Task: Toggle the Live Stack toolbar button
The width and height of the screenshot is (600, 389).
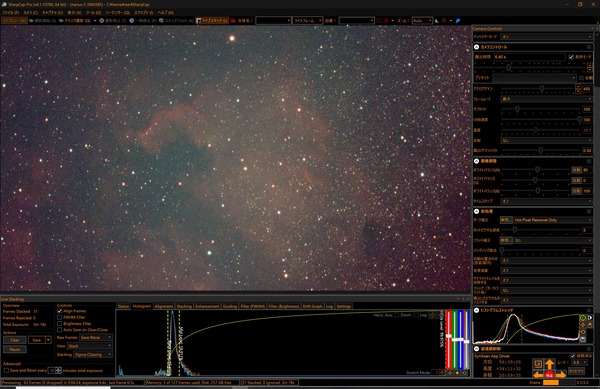Action: [x=212, y=21]
